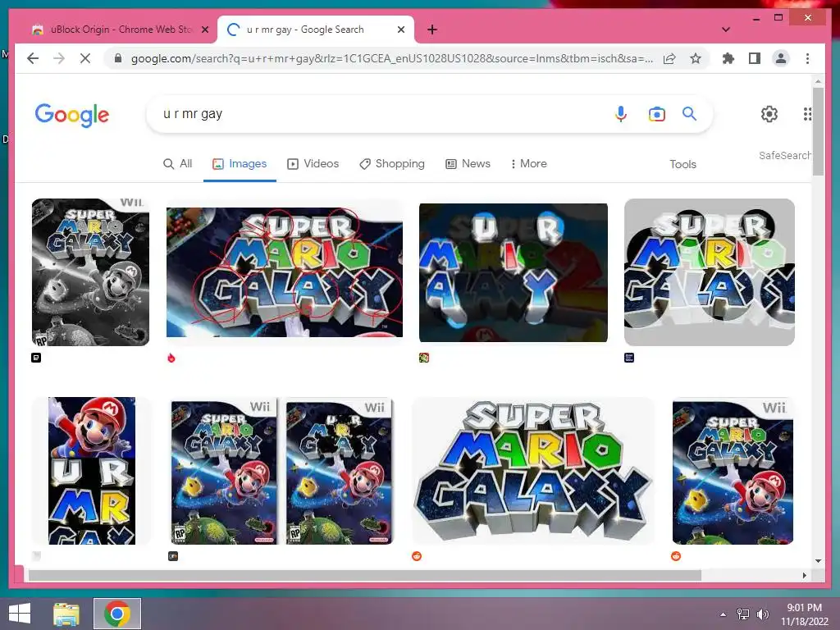Stop loading the page

[85, 58]
